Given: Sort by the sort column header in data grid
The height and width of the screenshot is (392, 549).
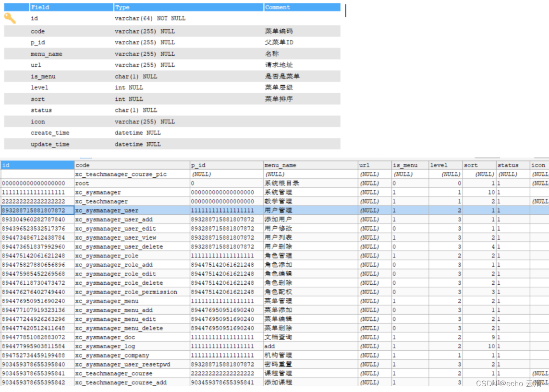Looking at the screenshot, I should point(479,165).
